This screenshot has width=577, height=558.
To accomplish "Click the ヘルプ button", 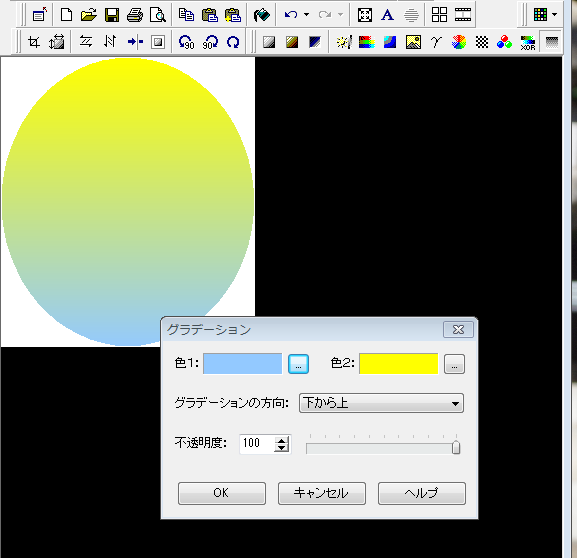I will pyautogui.click(x=422, y=493).
